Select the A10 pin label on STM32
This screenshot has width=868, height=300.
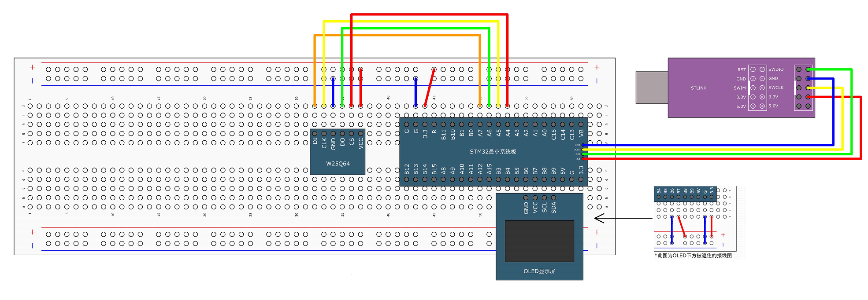pos(462,169)
